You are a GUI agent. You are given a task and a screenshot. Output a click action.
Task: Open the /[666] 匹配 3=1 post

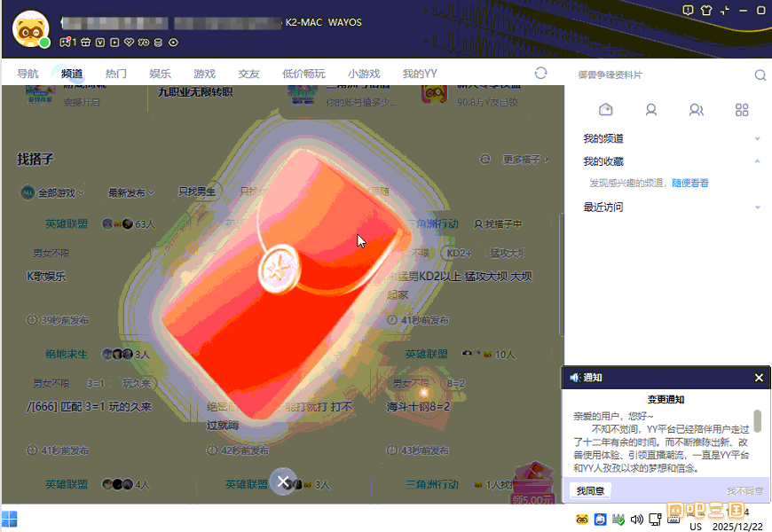(x=89, y=406)
